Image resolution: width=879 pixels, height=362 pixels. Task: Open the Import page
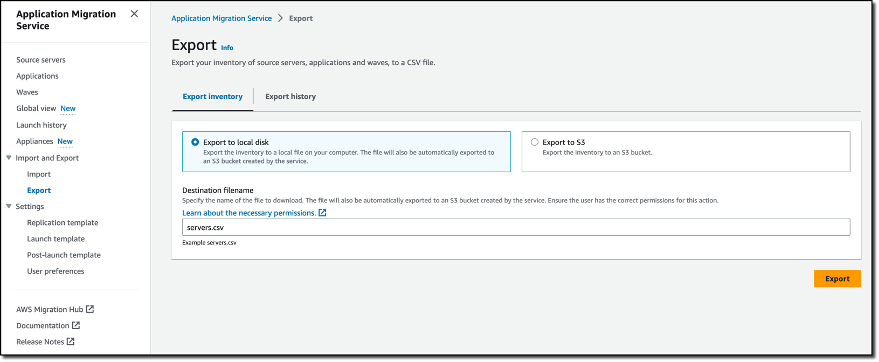coord(39,174)
